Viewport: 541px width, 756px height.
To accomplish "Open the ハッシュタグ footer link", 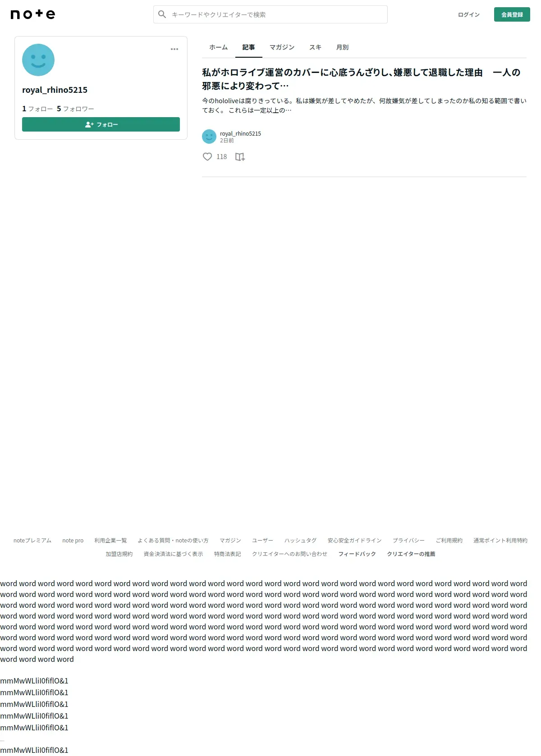I will 301,541.
